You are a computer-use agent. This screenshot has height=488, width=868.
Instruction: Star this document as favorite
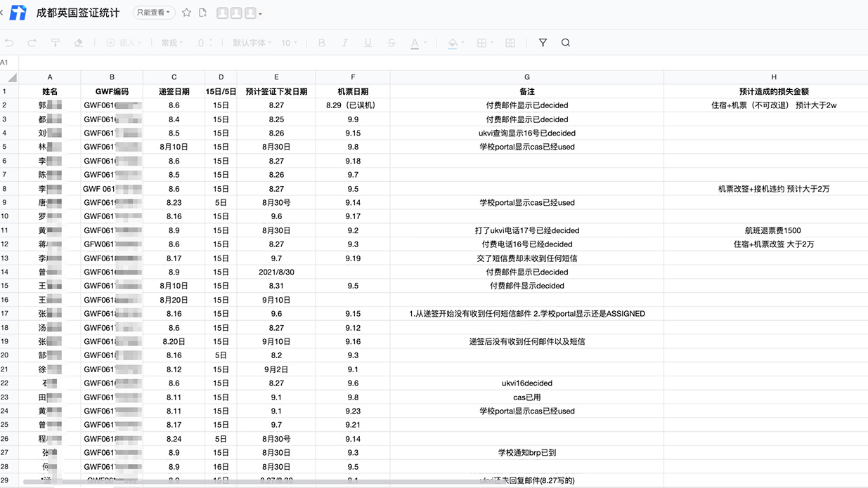(x=186, y=13)
